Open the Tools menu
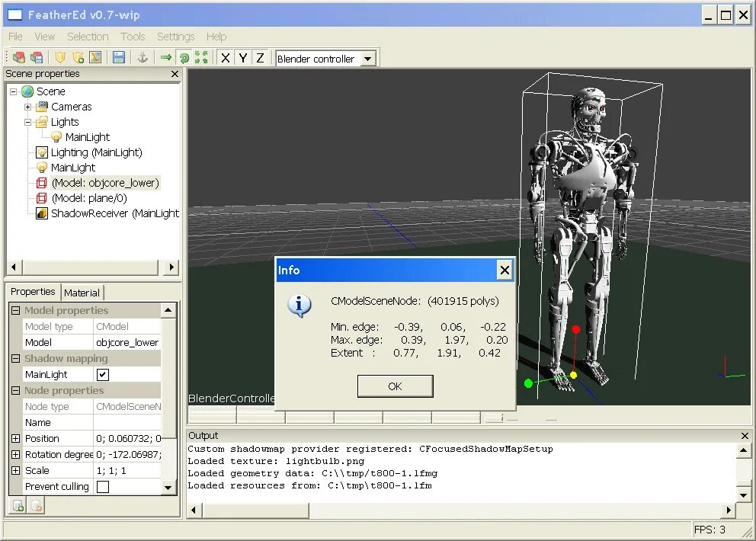 [x=133, y=37]
